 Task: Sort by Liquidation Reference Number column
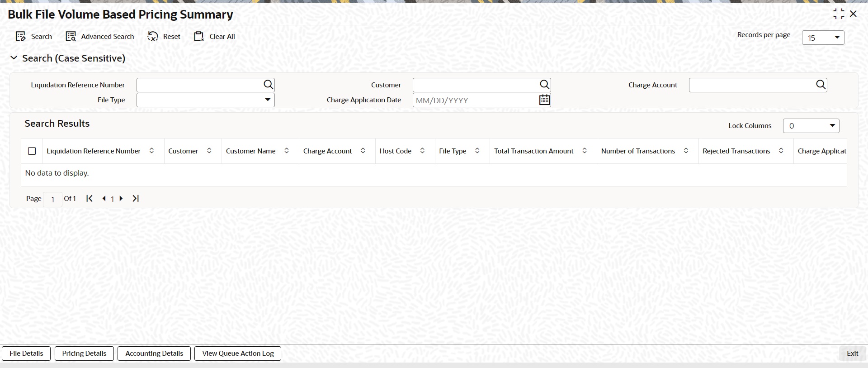pyautogui.click(x=151, y=151)
